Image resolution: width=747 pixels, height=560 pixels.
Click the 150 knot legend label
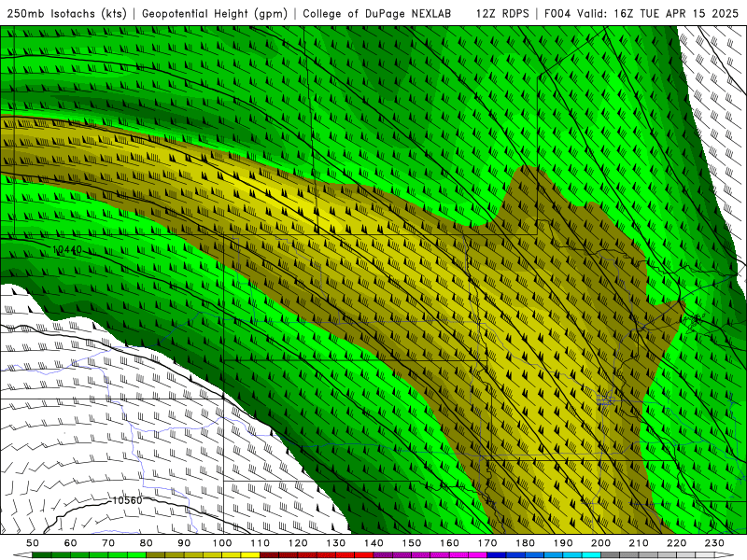pyautogui.click(x=412, y=543)
